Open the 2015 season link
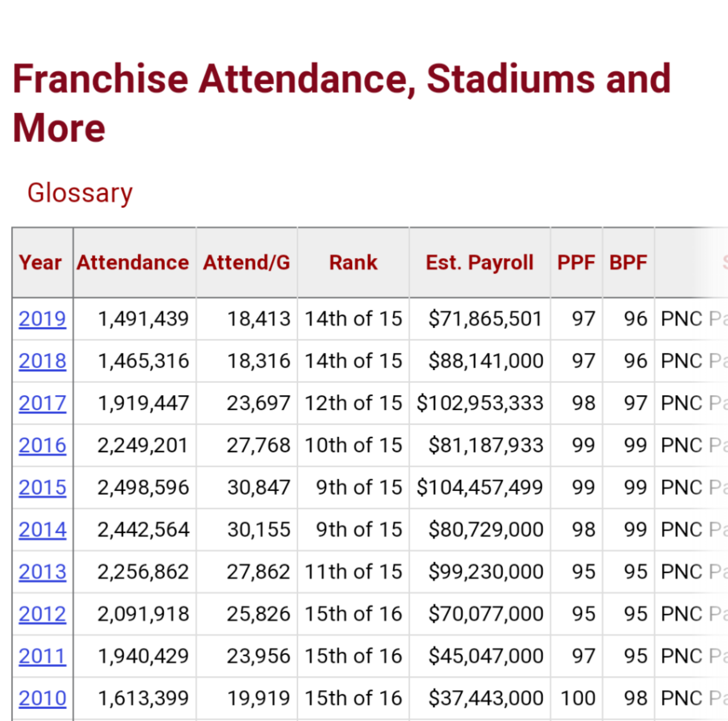Image resolution: width=728 pixels, height=721 pixels. pos(42,488)
